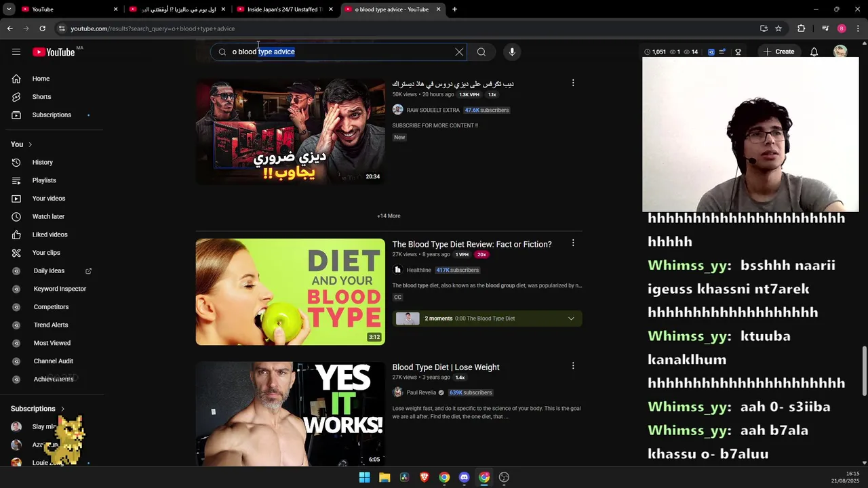Click the Yes It Works thumbnail
The height and width of the screenshot is (488, 868).
[290, 413]
